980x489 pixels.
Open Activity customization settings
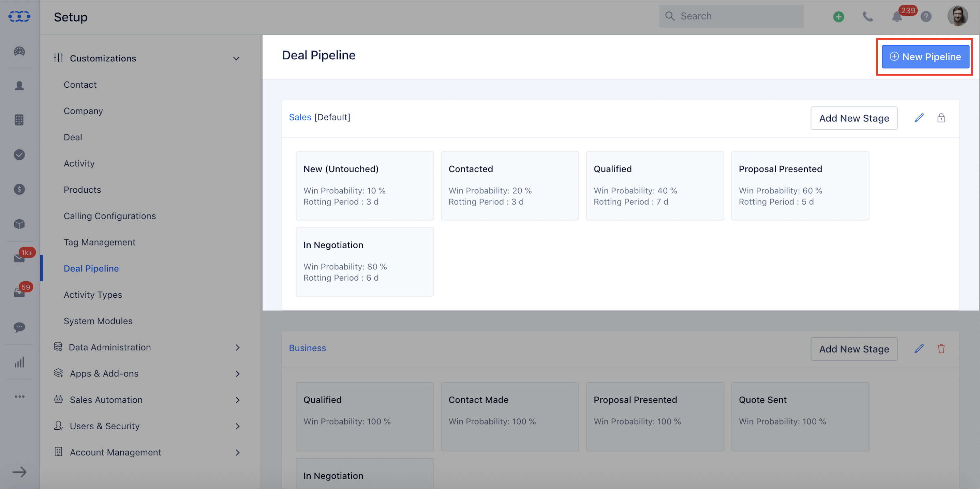(79, 163)
